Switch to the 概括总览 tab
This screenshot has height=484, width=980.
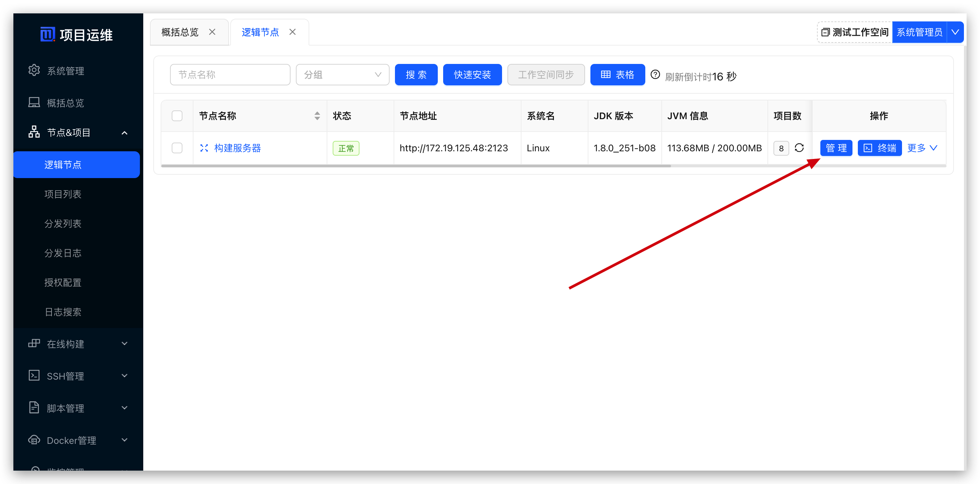click(x=180, y=32)
